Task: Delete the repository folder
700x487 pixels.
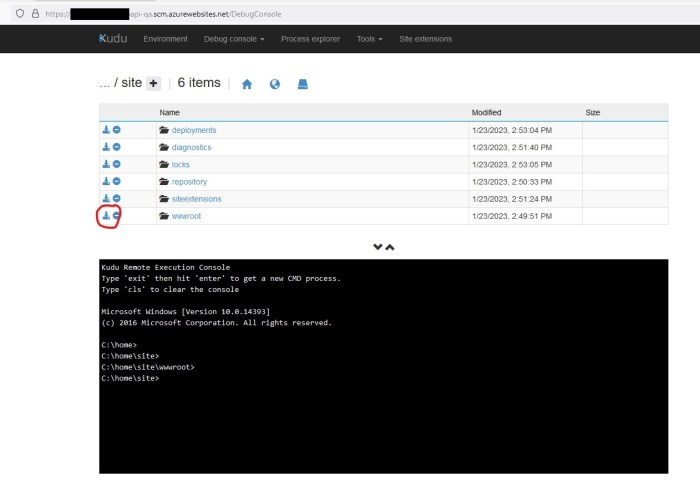Action: tap(117, 181)
